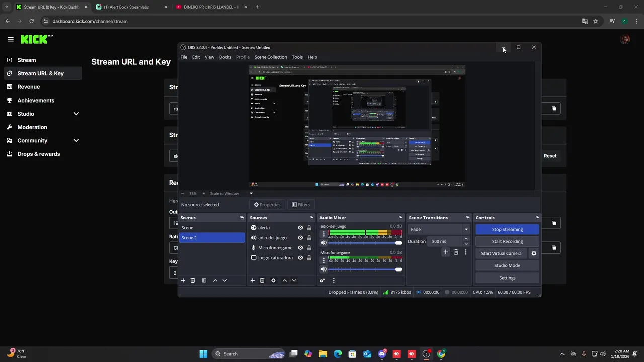The image size is (644, 362).
Task: Open source Filters button
Action: coord(301,205)
